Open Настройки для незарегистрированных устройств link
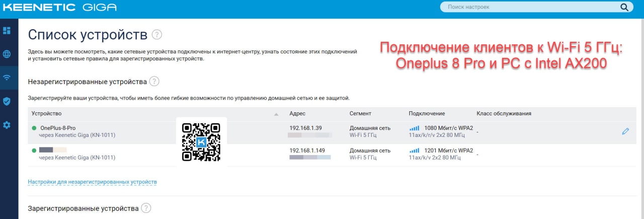Screen dimensions: 644x219 (93, 182)
